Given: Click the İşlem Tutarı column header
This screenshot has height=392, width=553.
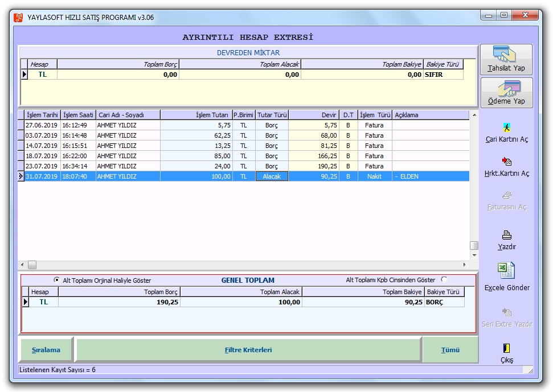Looking at the screenshot, I should pyautogui.click(x=196, y=115).
